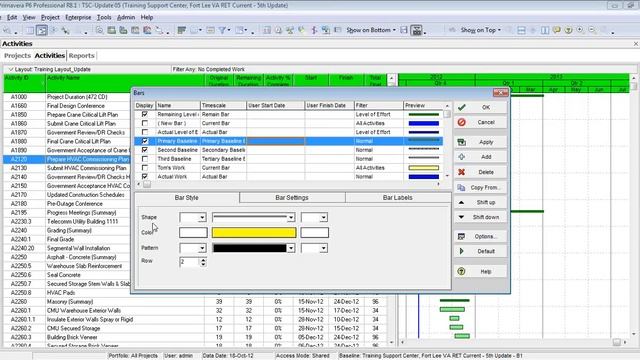Open the Admin menu

[126, 18]
